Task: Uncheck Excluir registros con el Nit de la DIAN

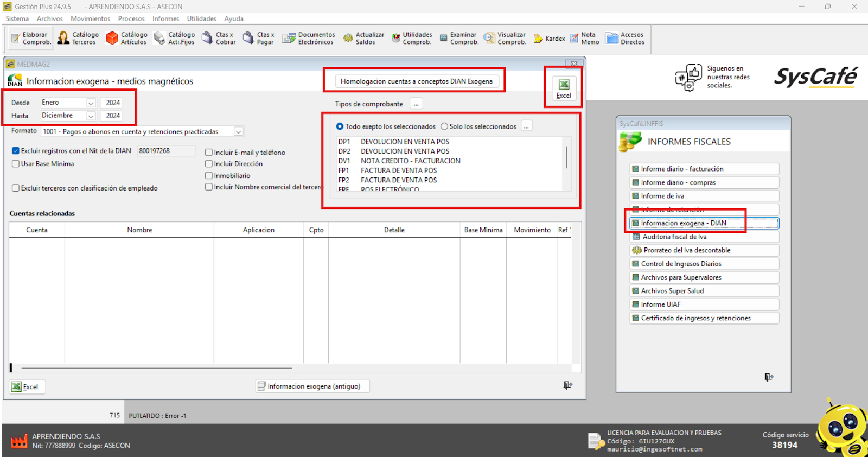Action: [x=16, y=151]
